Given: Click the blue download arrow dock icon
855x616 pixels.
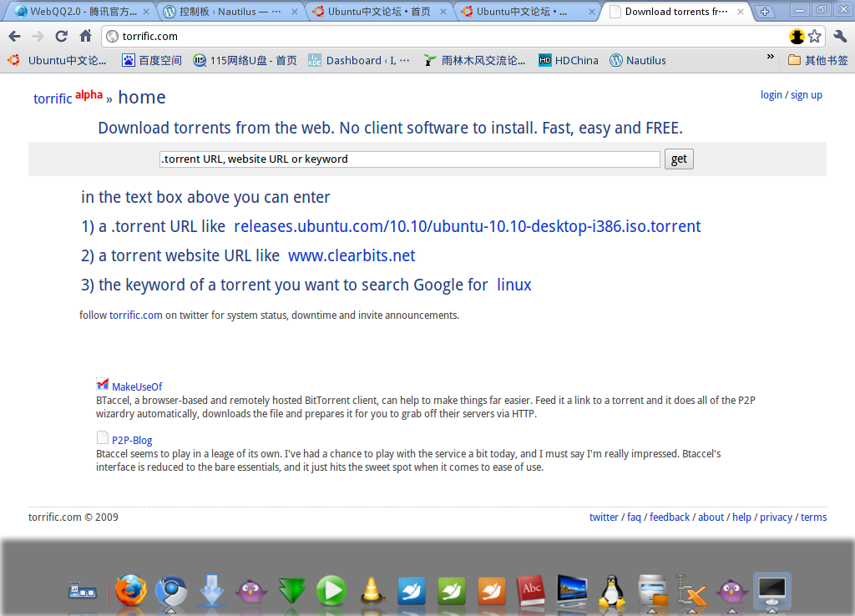Looking at the screenshot, I should pyautogui.click(x=211, y=590).
